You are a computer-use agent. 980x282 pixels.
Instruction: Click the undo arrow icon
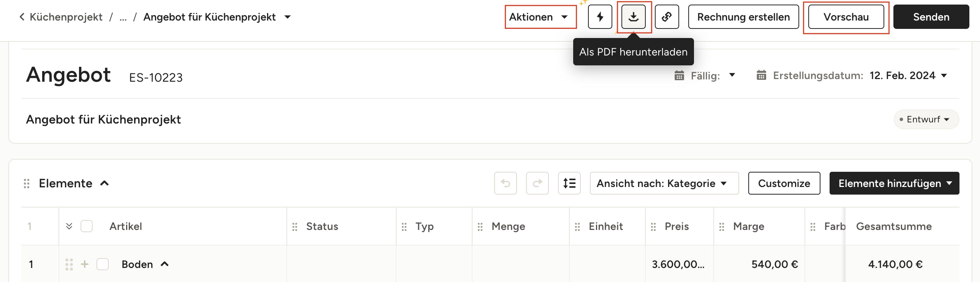(505, 184)
